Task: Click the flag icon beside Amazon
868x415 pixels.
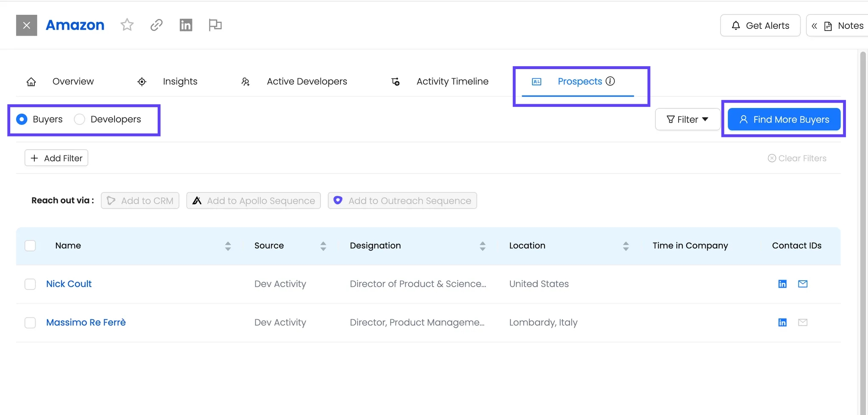Action: pos(215,25)
